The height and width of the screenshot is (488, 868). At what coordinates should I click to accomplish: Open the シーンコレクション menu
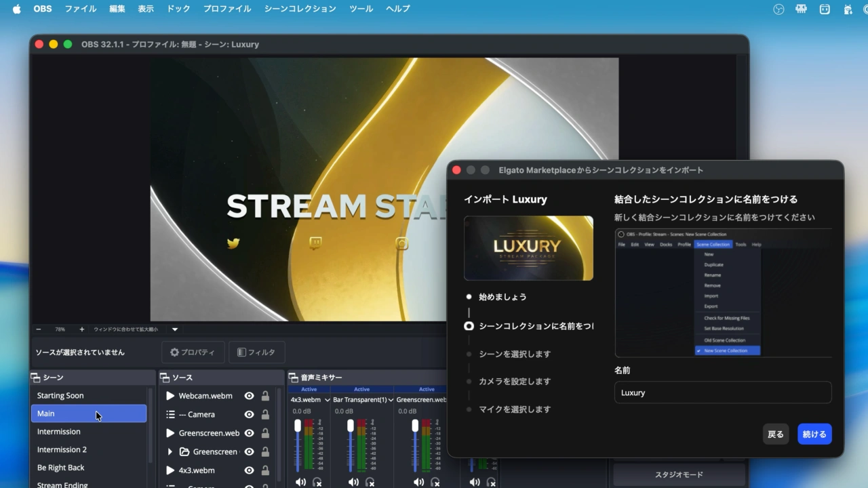(x=300, y=9)
